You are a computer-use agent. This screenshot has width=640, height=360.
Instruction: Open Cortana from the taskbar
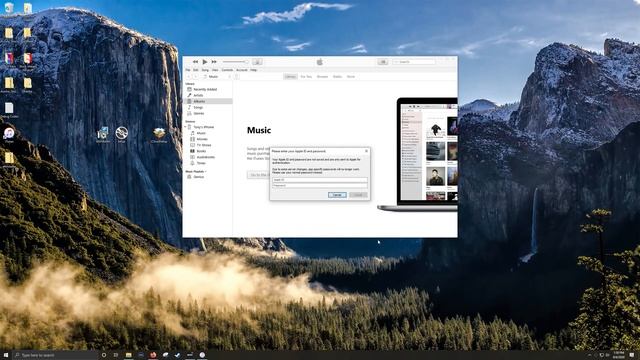point(104,355)
